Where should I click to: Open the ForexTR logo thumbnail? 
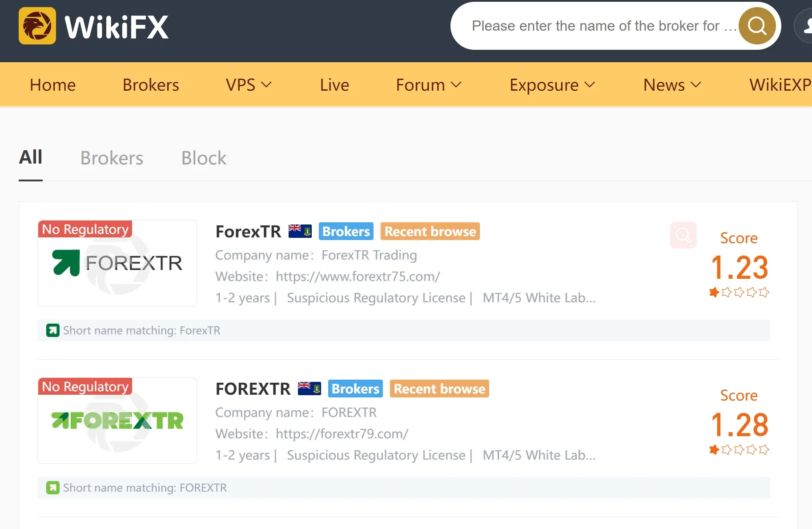click(x=117, y=263)
